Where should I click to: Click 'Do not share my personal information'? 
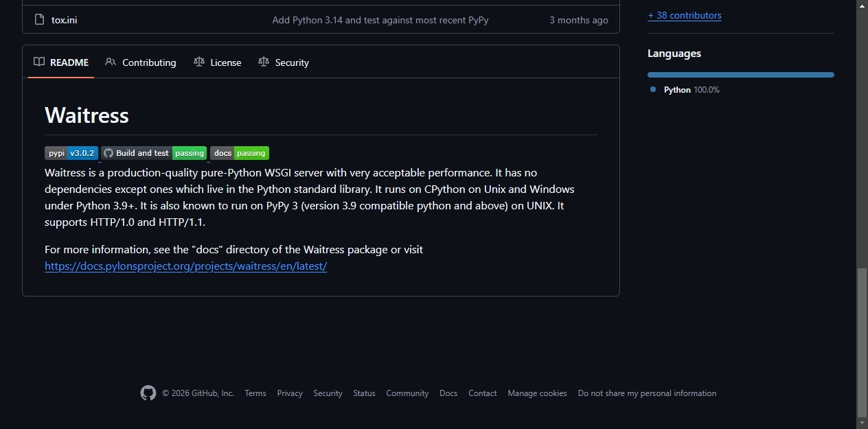tap(647, 393)
